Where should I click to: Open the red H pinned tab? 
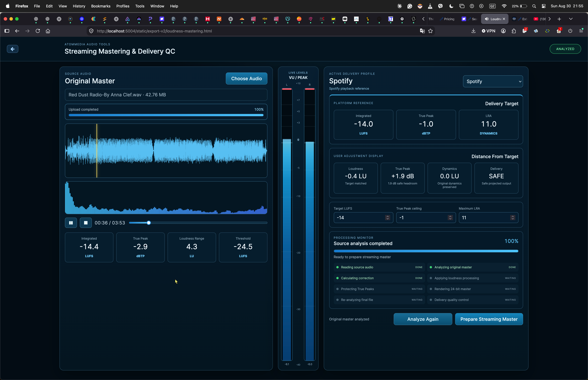[x=207, y=19]
